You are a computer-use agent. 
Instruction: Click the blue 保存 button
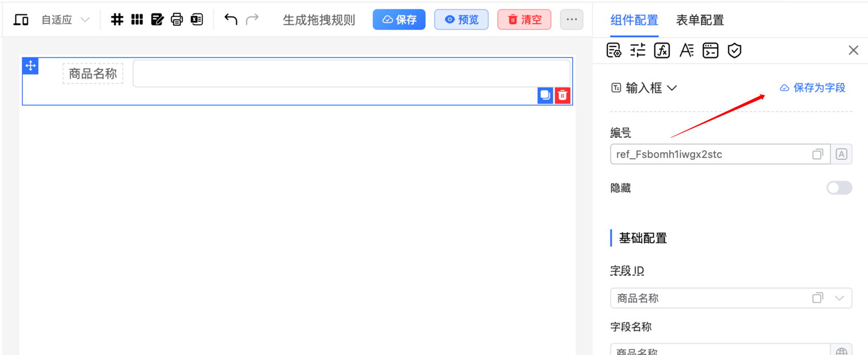tap(399, 20)
